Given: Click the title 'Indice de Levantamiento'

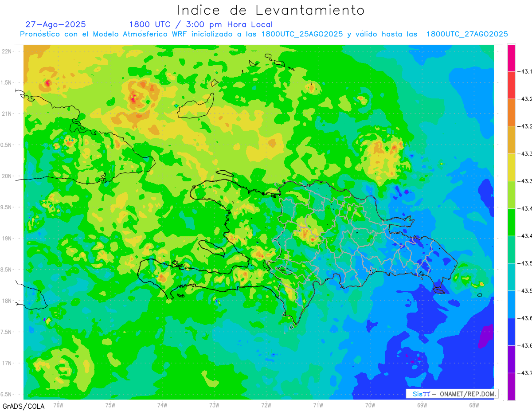Looking at the screenshot, I should point(271,10).
